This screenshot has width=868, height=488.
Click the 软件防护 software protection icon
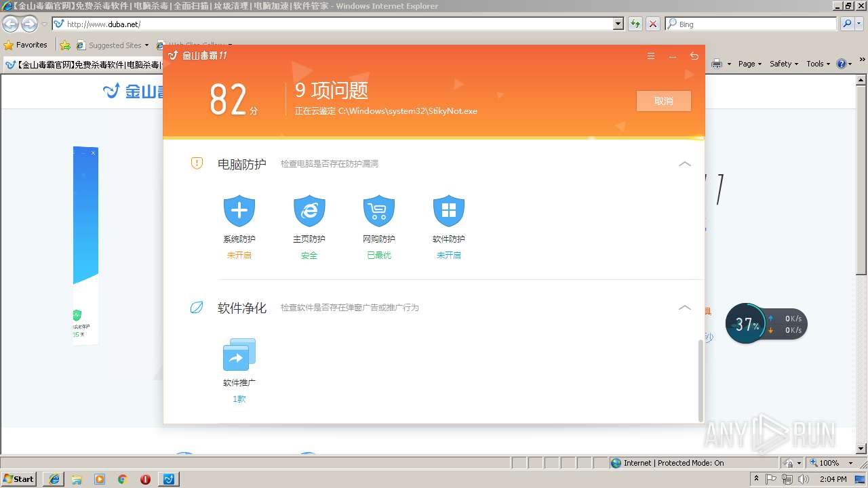[x=449, y=211]
